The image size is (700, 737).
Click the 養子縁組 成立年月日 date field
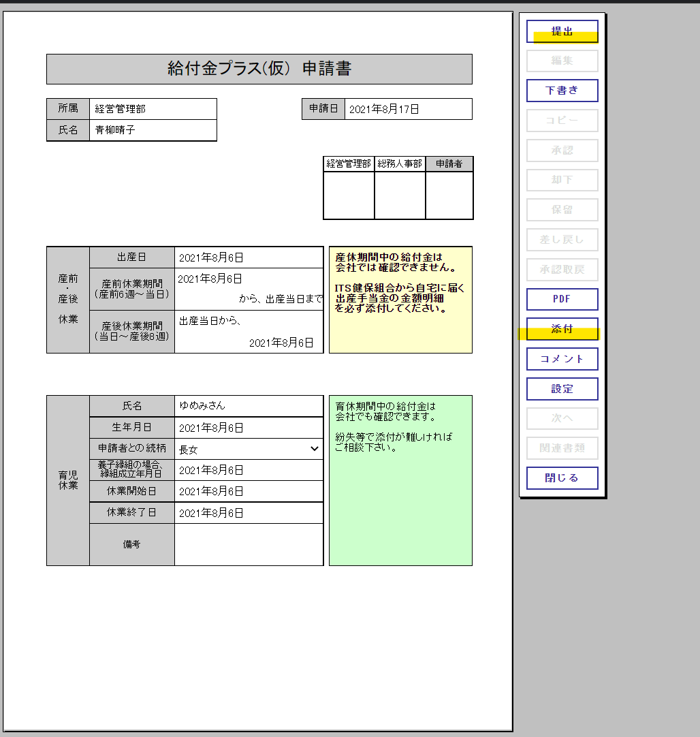coord(249,470)
